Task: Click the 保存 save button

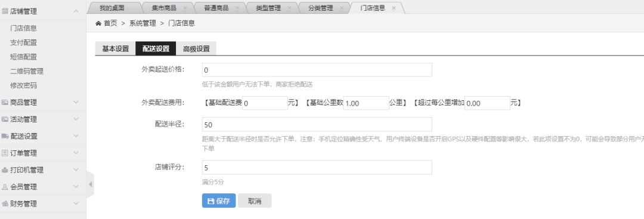Action: click(219, 201)
